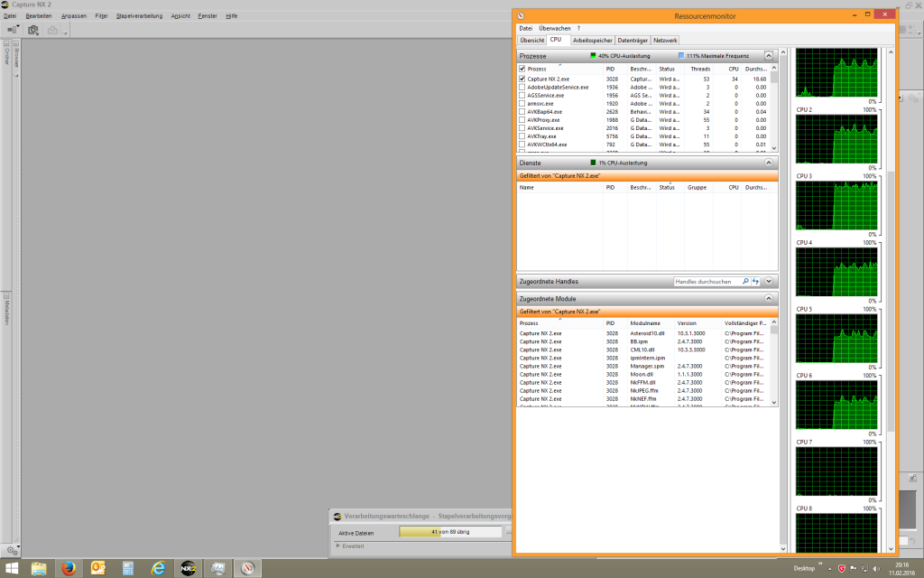
Task: Sort modules by Version column header
Action: coord(687,323)
